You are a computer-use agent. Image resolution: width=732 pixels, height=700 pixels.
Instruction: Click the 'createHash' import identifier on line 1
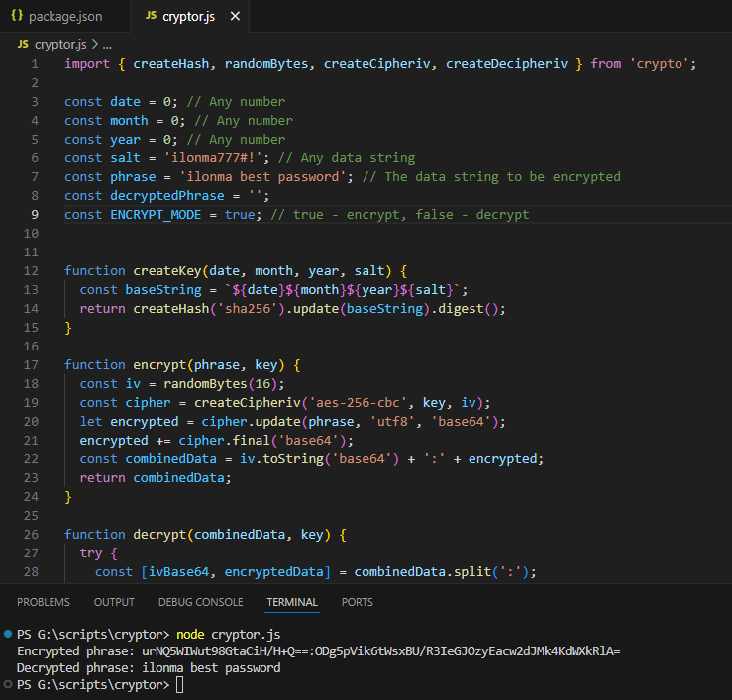(170, 64)
